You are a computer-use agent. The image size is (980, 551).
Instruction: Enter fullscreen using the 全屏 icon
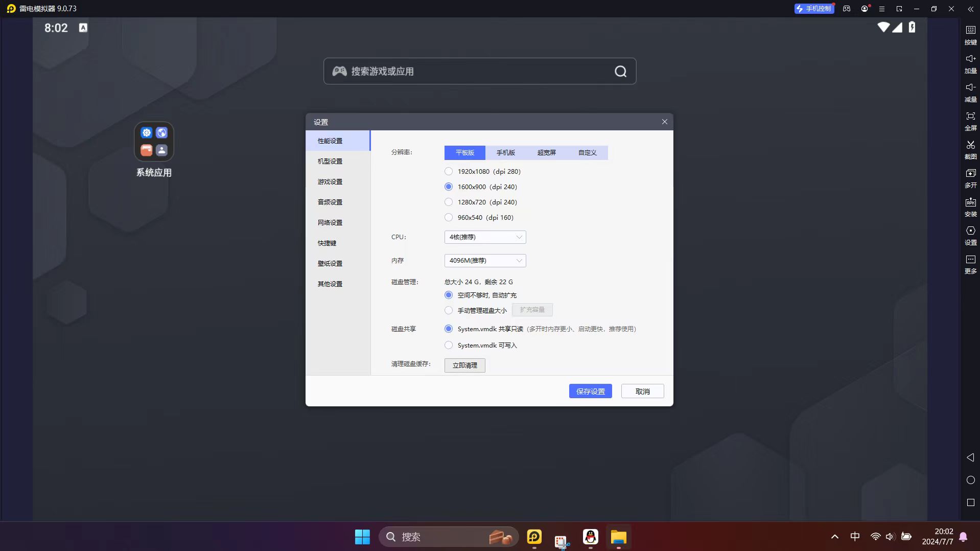pos(970,117)
